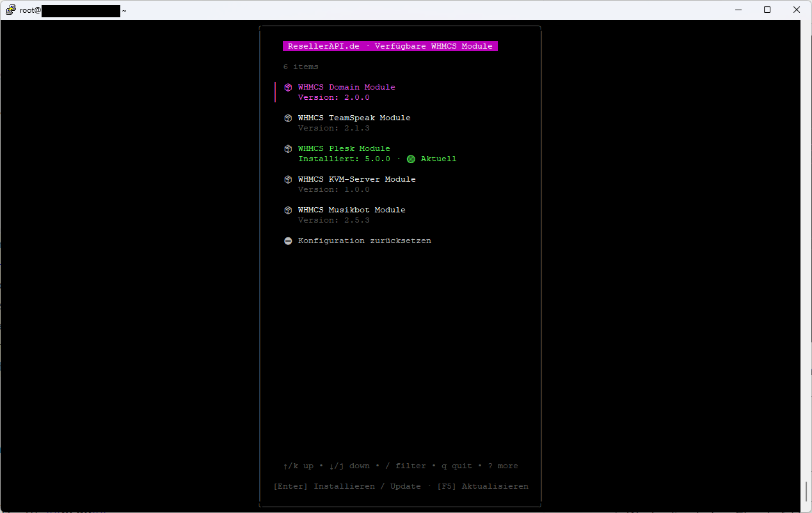812x513 pixels.
Task: Click the 6 items counter text
Action: pyautogui.click(x=301, y=67)
